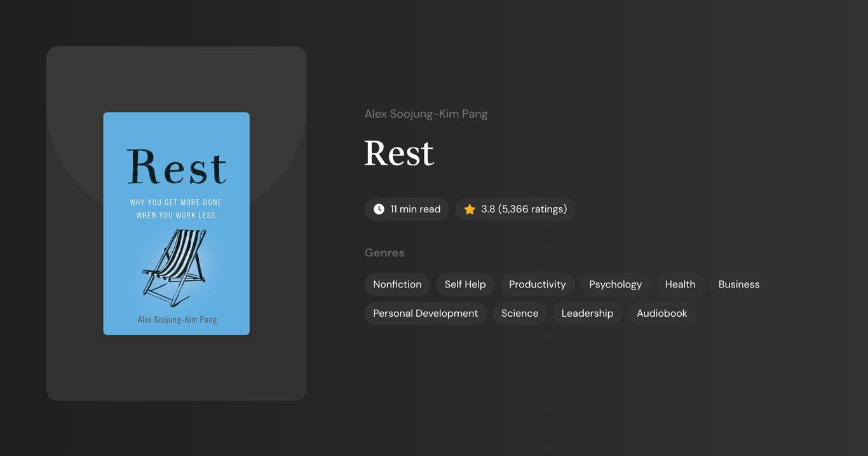Open the Leadership genre tag
868x456 pixels.
pyautogui.click(x=587, y=314)
